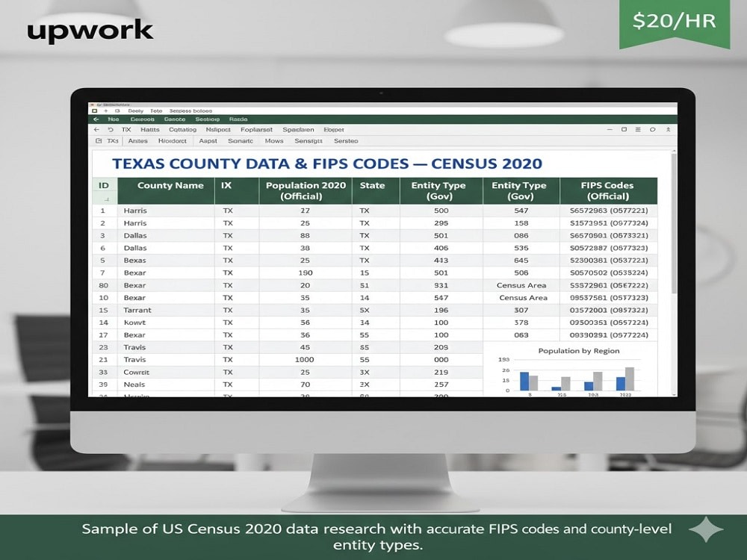
Task: Click the Population by Region chart
Action: 570,370
